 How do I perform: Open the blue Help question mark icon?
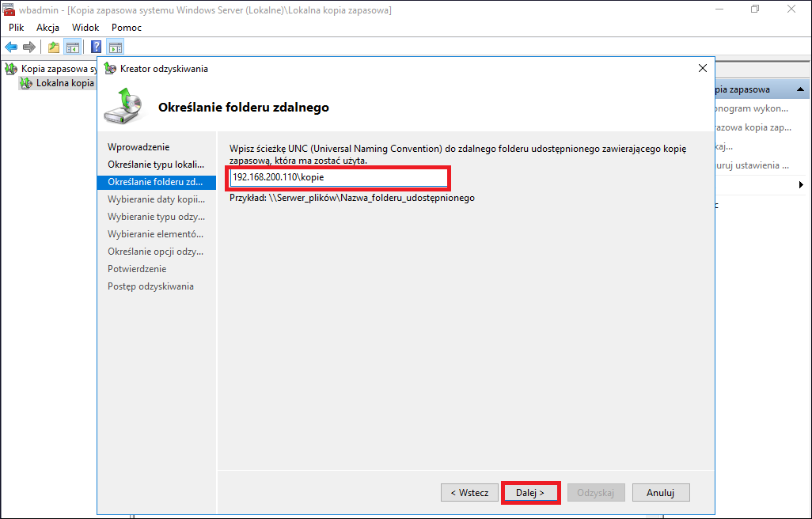[96, 47]
